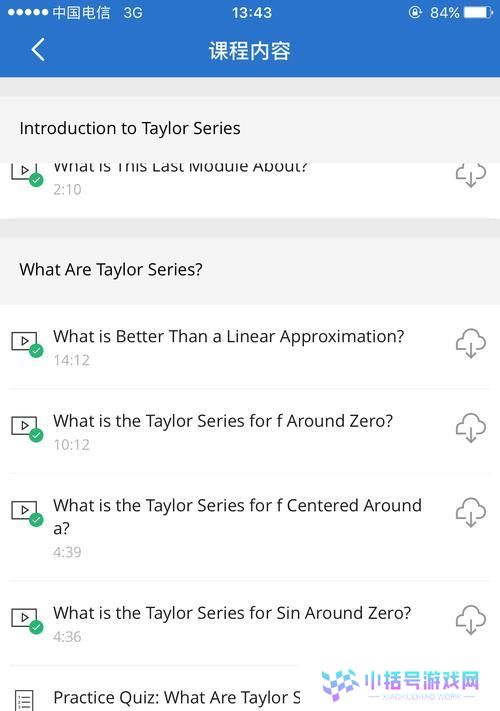Open 'What is the Taylor Series for f Around Zero?'
Image resolution: width=500 pixels, height=711 pixels.
pos(223,421)
